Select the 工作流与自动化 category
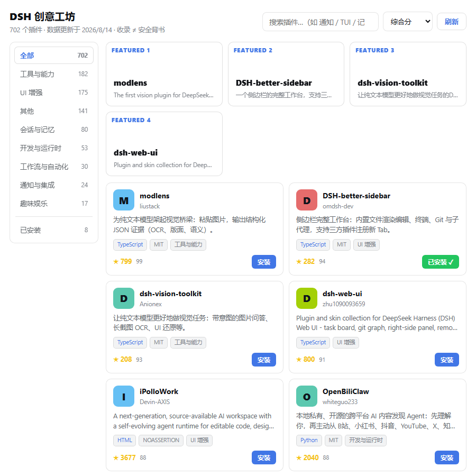Viewport: 476px width, 476px height. click(x=54, y=167)
